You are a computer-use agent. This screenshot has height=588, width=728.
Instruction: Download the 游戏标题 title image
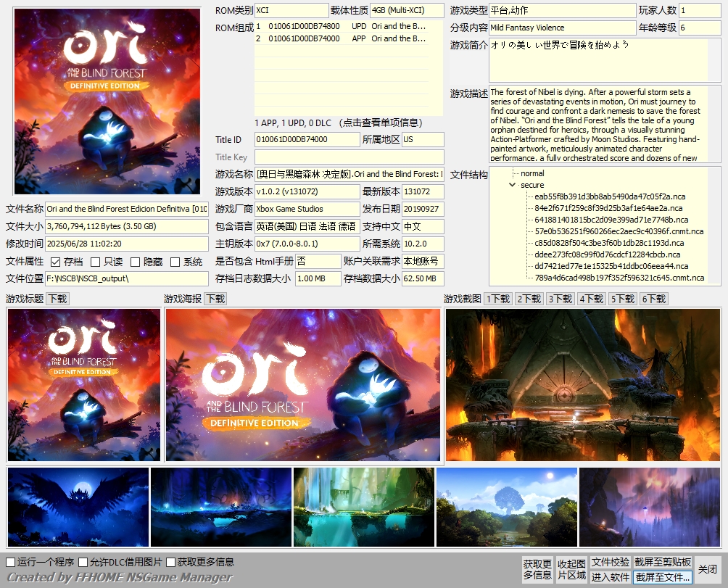58,299
